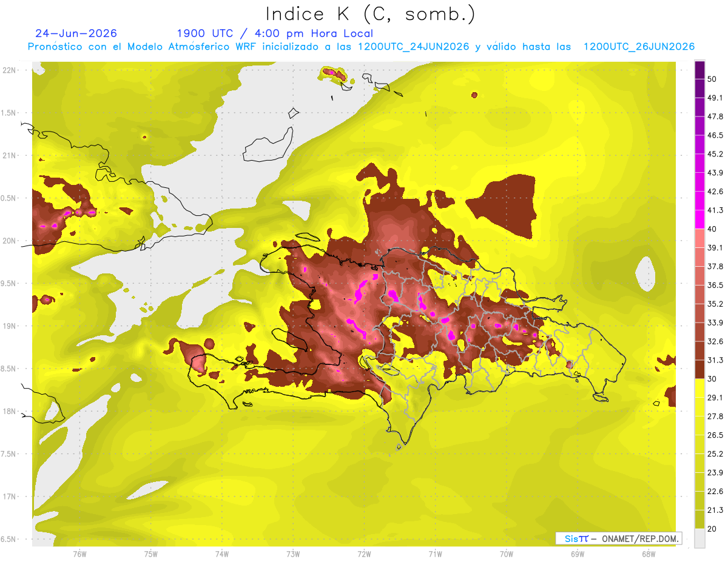Click the '27.8' value on the color scale
Image resolution: width=728 pixels, height=562 pixels.
(715, 416)
